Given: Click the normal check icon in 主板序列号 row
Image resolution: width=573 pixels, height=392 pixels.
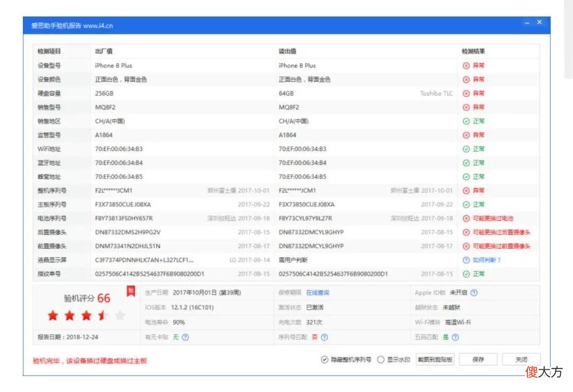Looking at the screenshot, I should (x=466, y=205).
